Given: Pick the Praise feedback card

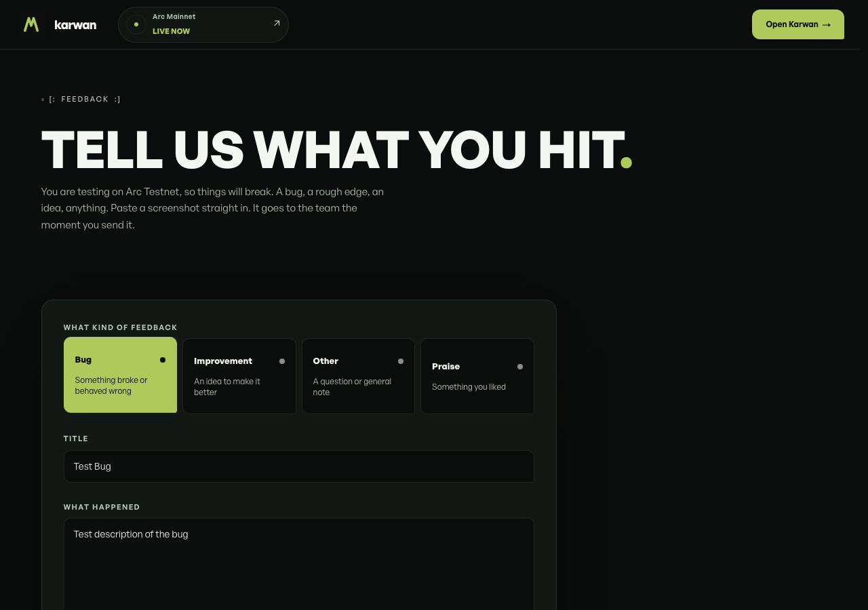Looking at the screenshot, I should [x=477, y=376].
